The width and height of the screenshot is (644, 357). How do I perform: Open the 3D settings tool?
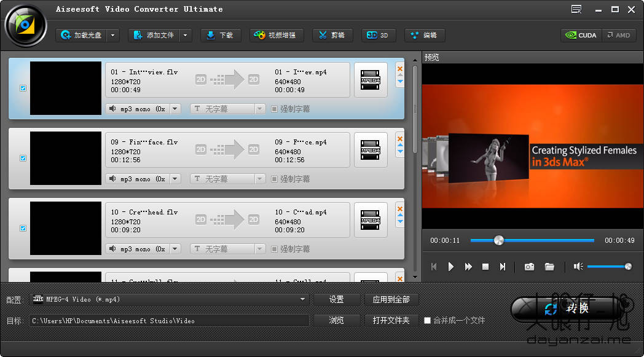click(379, 35)
